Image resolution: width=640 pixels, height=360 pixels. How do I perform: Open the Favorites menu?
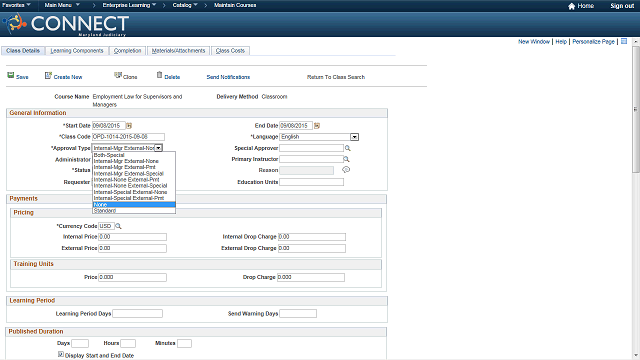tap(16, 5)
